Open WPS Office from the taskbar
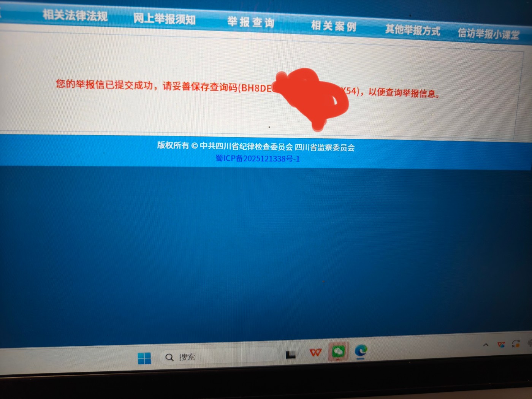Screen dimensions: 532x399 [315, 353]
